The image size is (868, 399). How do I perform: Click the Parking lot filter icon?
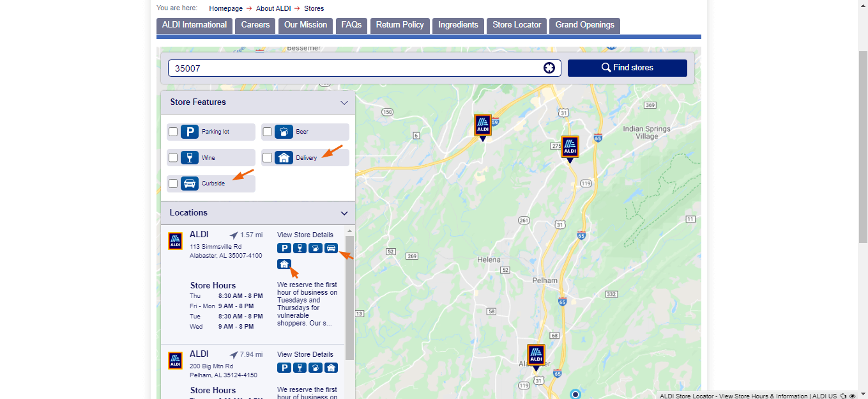(x=190, y=132)
